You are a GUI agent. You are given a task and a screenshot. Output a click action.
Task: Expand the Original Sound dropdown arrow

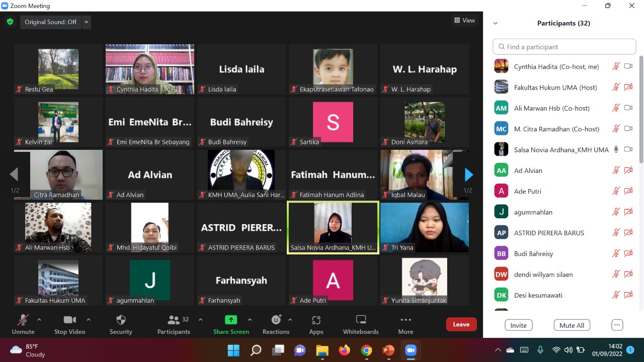pyautogui.click(x=87, y=22)
